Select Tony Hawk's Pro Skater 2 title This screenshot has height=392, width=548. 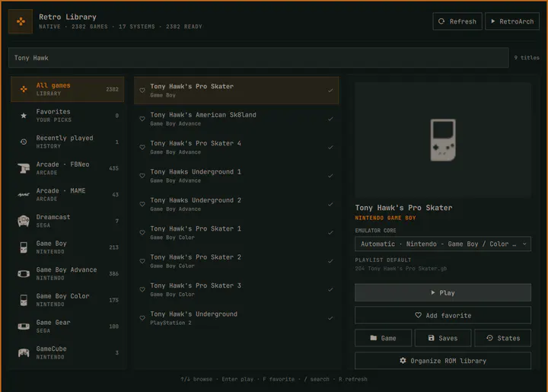[196, 257]
